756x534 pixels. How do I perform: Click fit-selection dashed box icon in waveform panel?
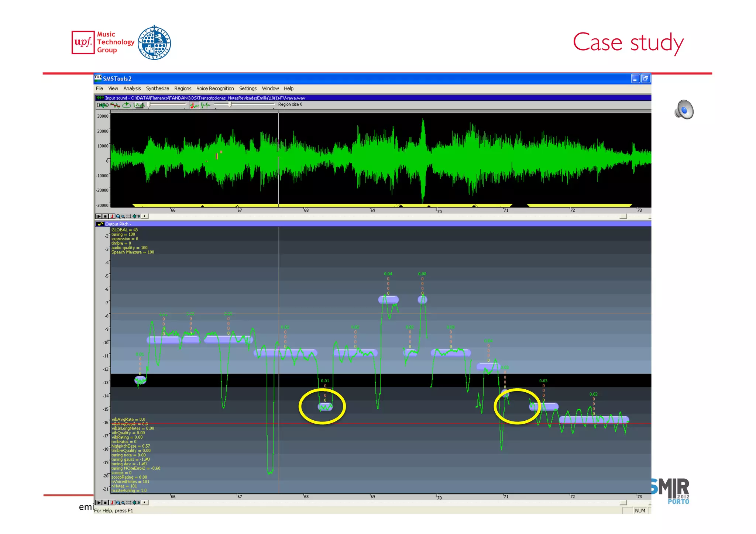click(129, 216)
